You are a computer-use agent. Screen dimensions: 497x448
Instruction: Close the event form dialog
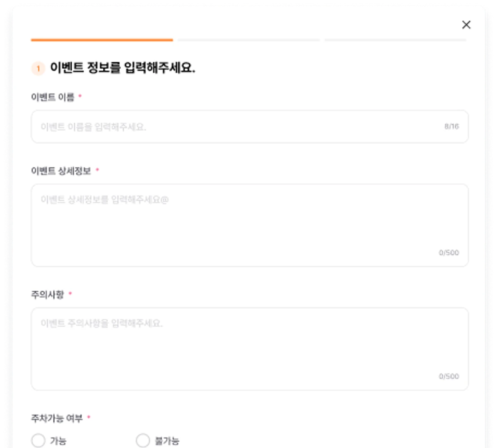click(466, 25)
